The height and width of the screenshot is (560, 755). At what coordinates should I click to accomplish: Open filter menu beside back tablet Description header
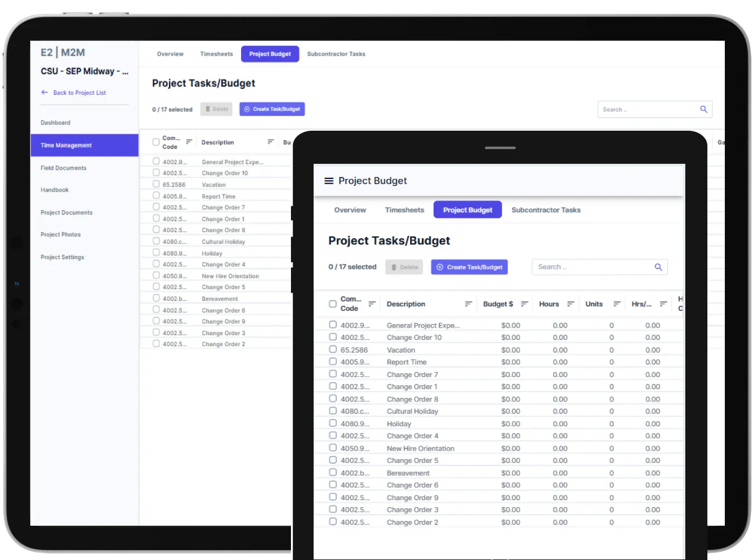[271, 142]
